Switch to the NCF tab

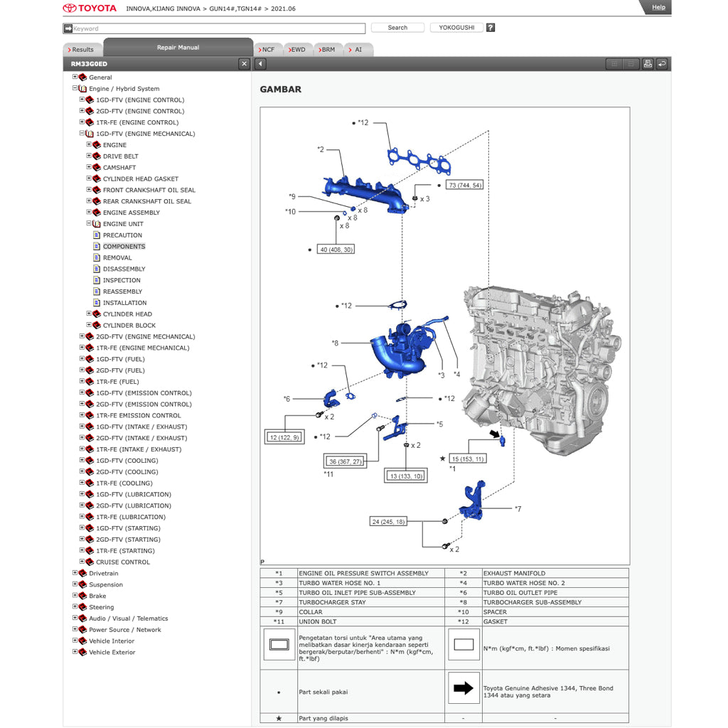coord(267,50)
